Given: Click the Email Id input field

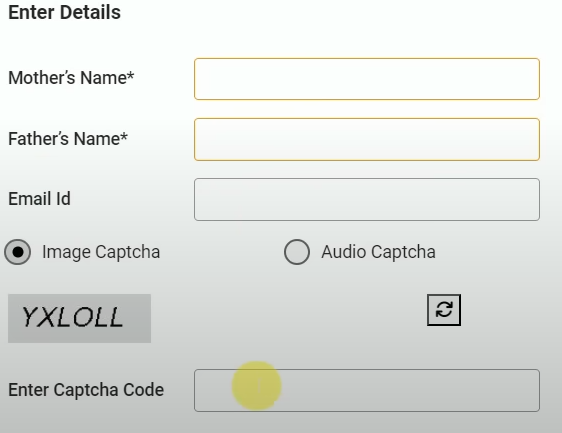Looking at the screenshot, I should click(x=367, y=199).
